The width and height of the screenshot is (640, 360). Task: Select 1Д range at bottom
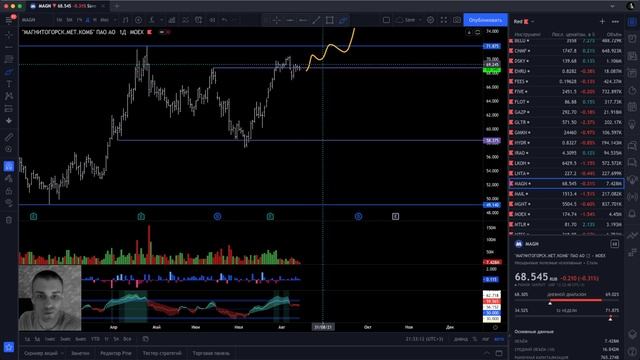(27, 339)
